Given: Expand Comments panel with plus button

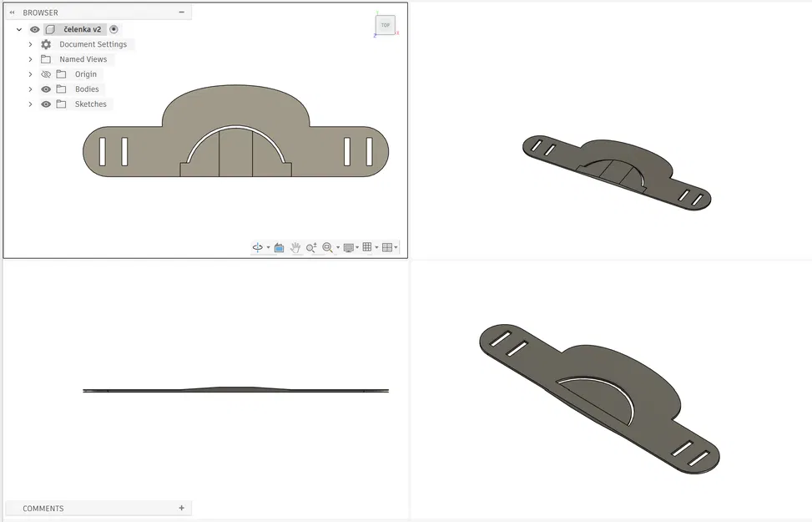Looking at the screenshot, I should tap(181, 508).
